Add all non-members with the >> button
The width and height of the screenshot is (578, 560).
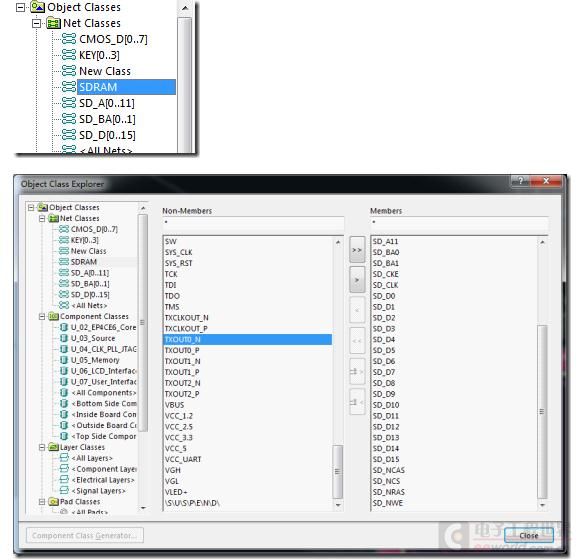(x=357, y=250)
